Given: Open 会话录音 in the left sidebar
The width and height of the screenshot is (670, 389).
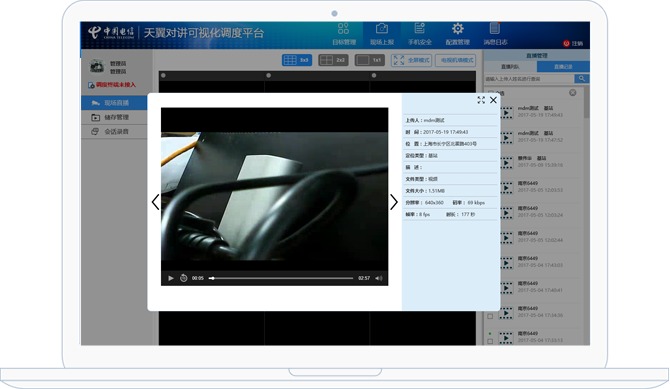Looking at the screenshot, I should point(114,132).
